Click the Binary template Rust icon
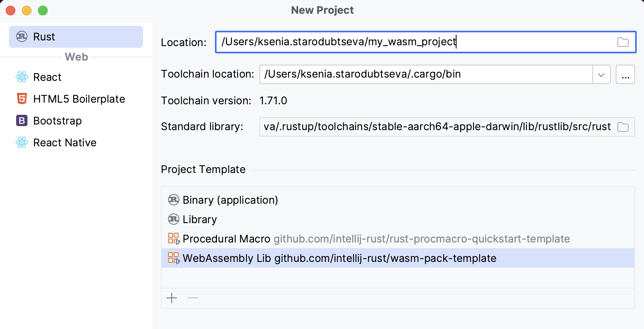Image resolution: width=644 pixels, height=329 pixels. 174,200
